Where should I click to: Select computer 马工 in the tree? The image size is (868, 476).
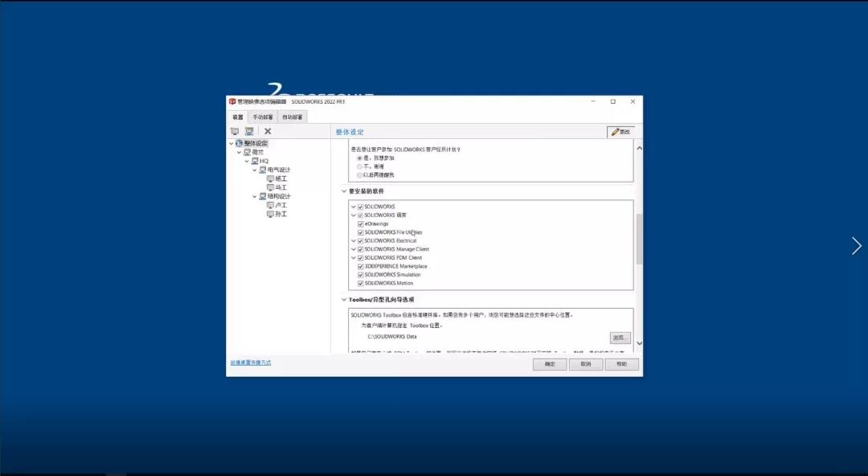[x=276, y=188]
